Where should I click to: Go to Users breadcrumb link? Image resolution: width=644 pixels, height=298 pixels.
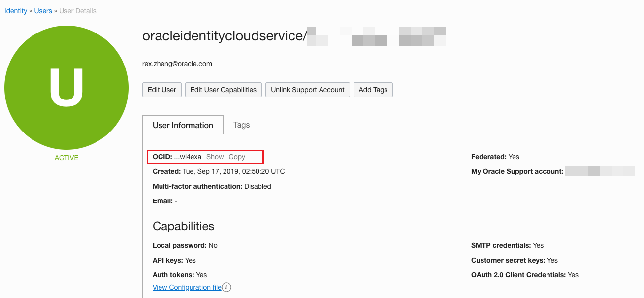43,11
